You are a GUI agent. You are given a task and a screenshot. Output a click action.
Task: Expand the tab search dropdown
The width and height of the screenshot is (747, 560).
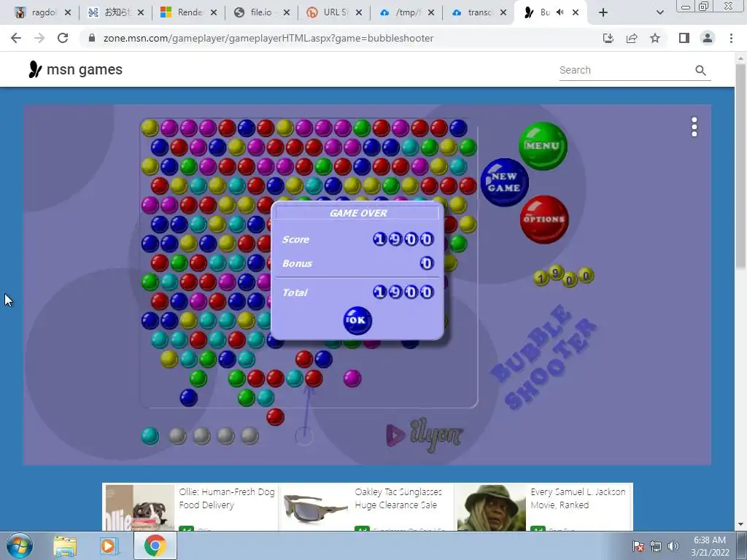point(659,12)
